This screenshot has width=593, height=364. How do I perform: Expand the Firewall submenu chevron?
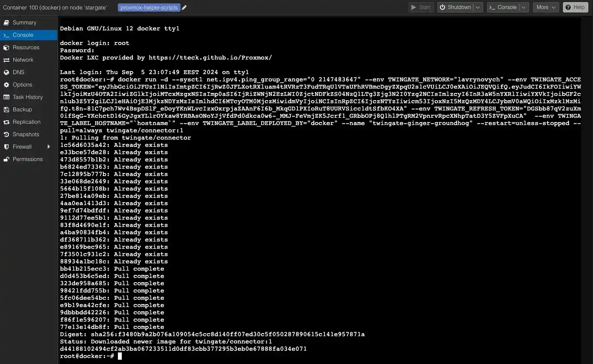[x=48, y=146]
